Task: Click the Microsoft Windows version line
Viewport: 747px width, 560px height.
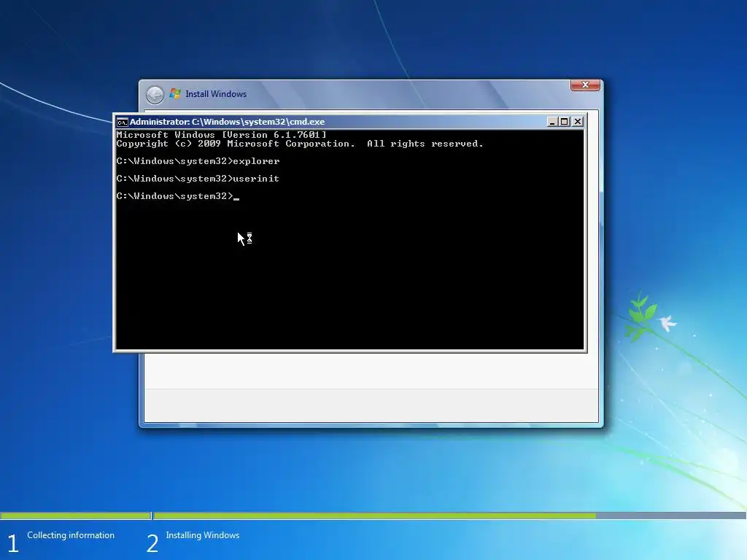Action: [222, 135]
